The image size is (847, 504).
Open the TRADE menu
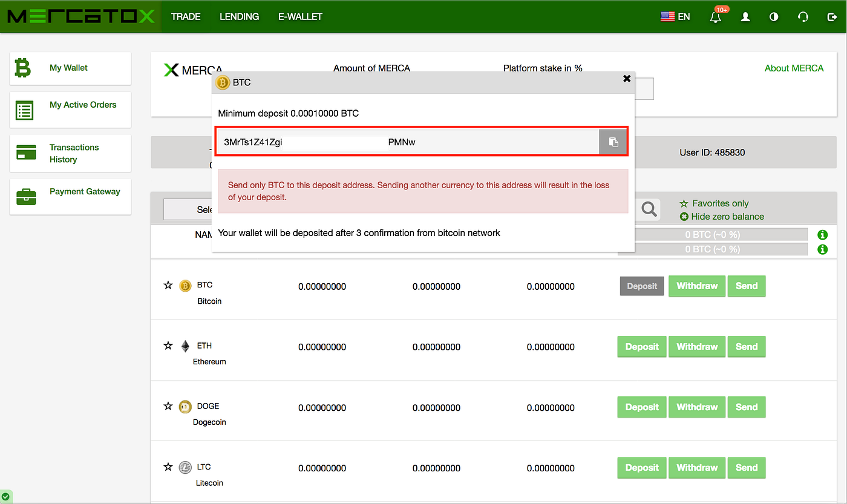click(x=186, y=16)
